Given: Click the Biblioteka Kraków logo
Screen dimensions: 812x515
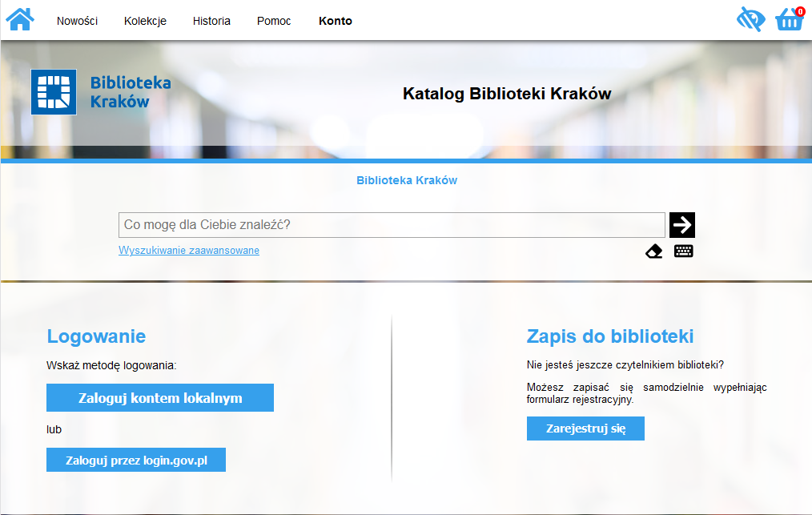Looking at the screenshot, I should coord(101,92).
